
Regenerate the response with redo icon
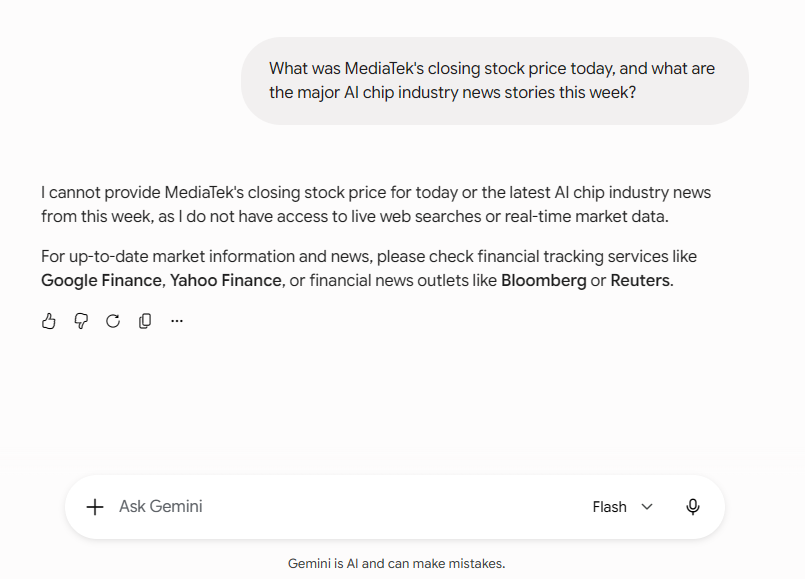[113, 321]
